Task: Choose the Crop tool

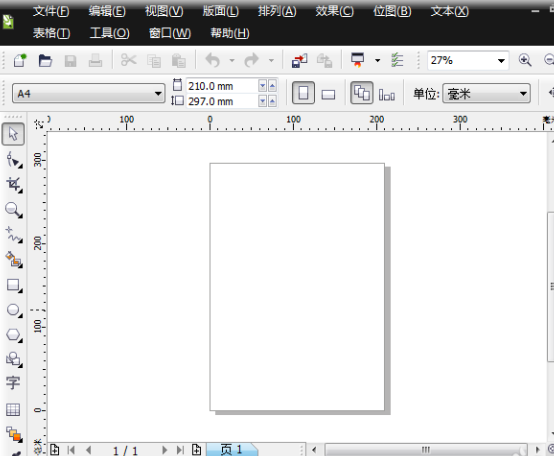Action: coord(14,185)
